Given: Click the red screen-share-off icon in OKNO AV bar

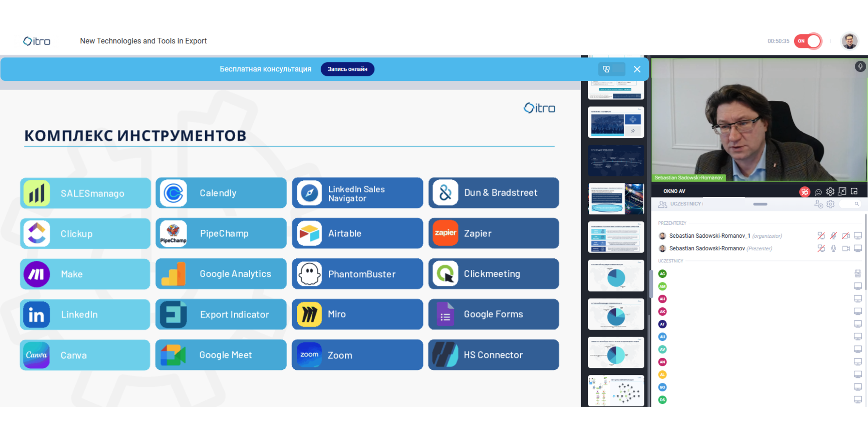Looking at the screenshot, I should [804, 191].
